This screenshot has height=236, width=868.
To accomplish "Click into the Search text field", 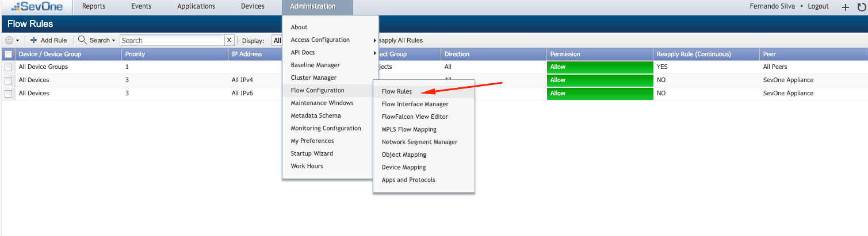I will coord(171,40).
